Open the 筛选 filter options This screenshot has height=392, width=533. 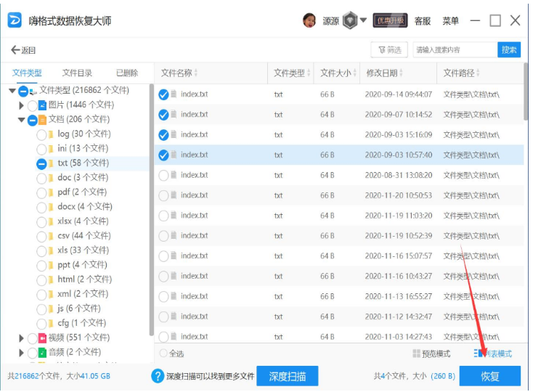(388, 50)
